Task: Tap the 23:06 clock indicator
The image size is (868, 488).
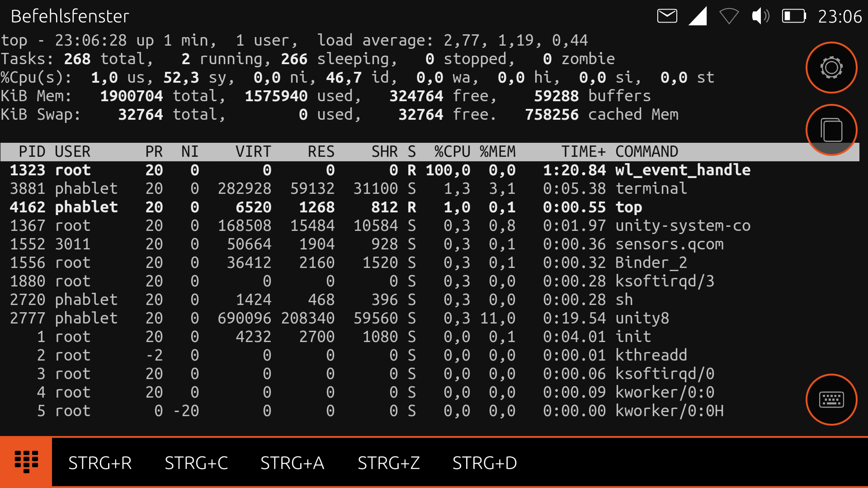Action: [840, 17]
